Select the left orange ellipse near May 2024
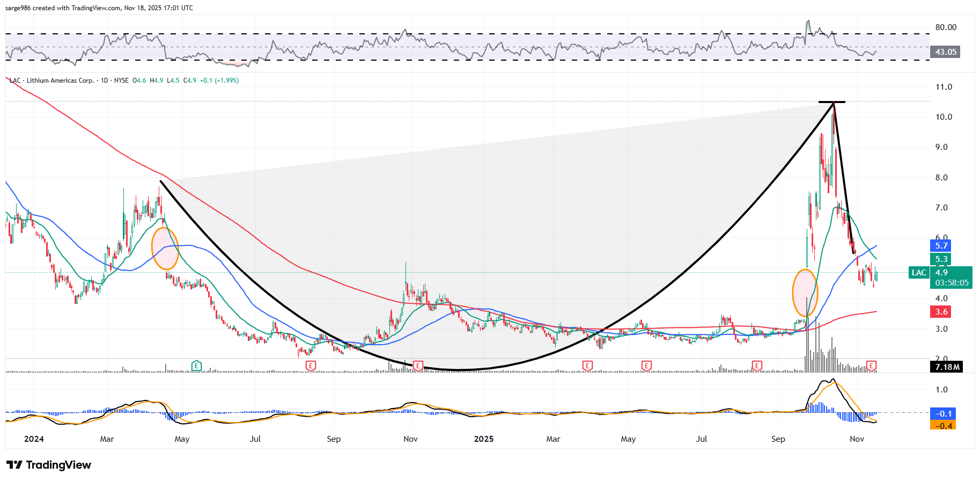 [165, 248]
